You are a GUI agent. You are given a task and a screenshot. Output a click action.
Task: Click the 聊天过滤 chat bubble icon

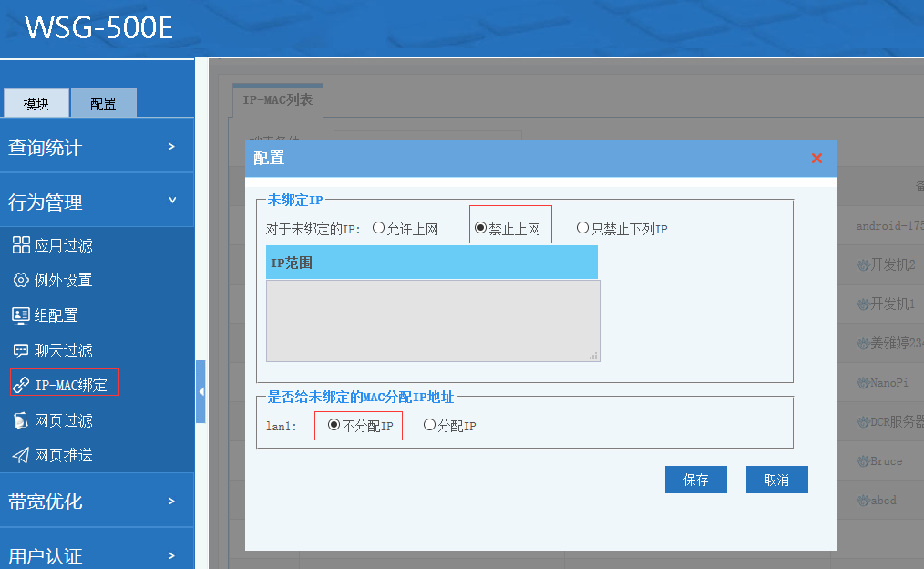tap(21, 350)
